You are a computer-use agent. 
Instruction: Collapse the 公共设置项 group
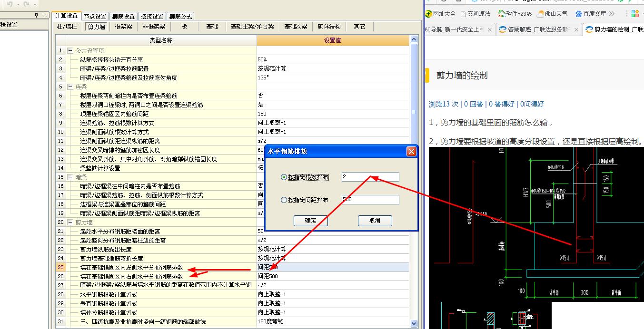70,50
